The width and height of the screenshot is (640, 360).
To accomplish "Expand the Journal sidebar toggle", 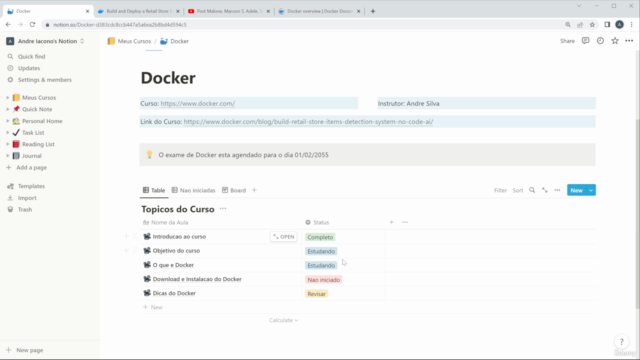I will tap(7, 156).
